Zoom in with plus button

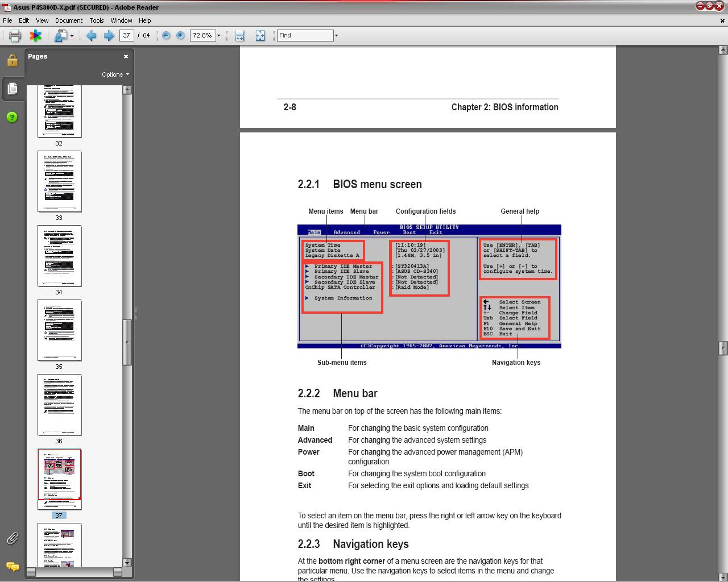tap(180, 35)
